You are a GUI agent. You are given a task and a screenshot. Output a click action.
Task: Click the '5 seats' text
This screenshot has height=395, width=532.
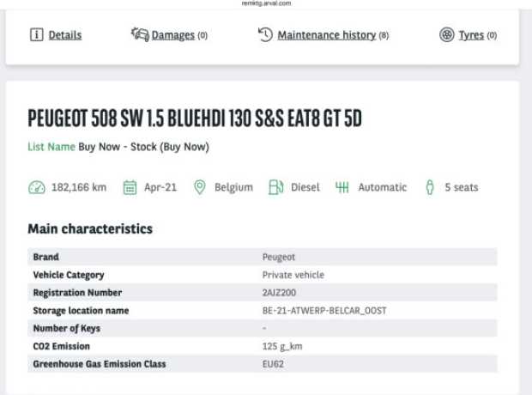click(462, 187)
